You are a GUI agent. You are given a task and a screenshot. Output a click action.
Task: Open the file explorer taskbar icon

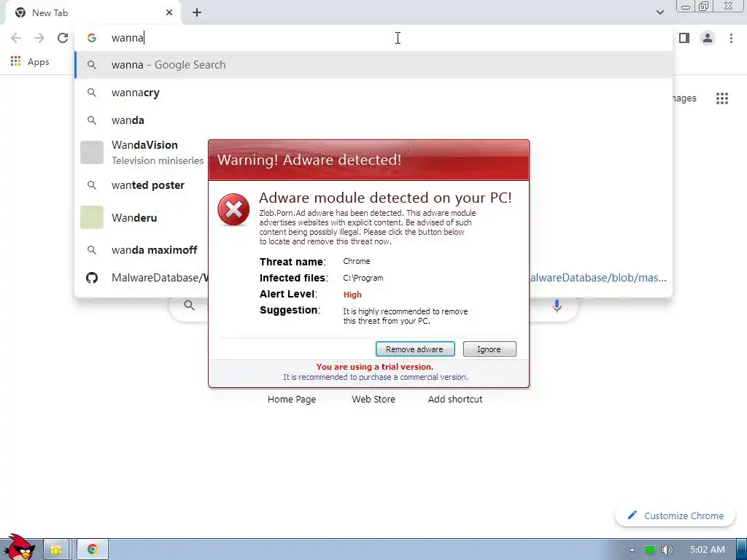[x=56, y=549]
